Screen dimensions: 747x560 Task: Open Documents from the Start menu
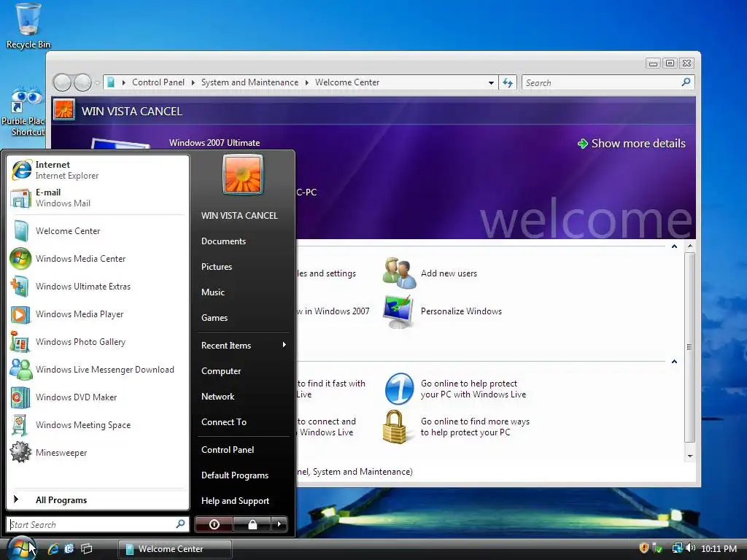(x=223, y=241)
